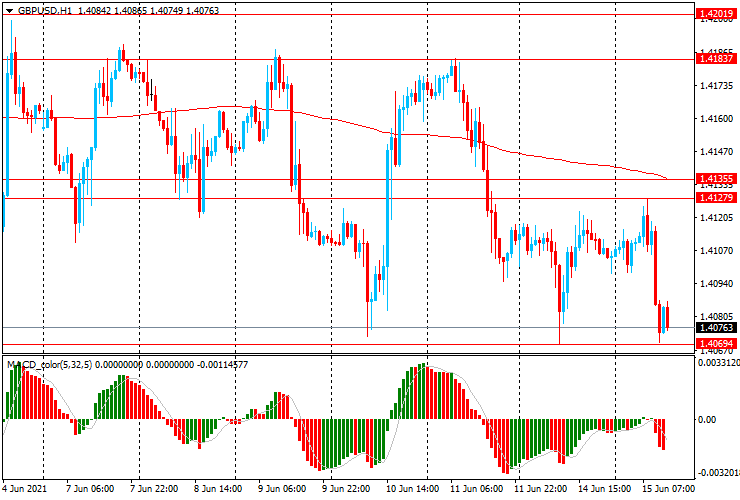Select the 1.40694 red price label
This screenshot has width=740, height=500.
click(x=716, y=344)
